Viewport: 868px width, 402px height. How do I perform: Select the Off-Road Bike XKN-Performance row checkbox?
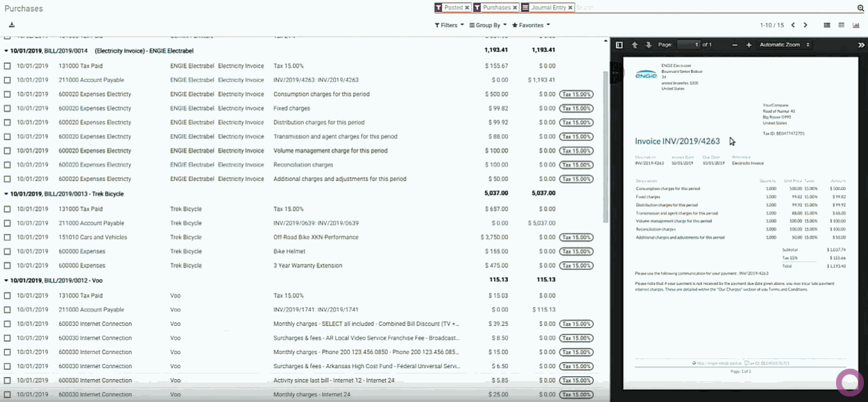pyautogui.click(x=8, y=237)
